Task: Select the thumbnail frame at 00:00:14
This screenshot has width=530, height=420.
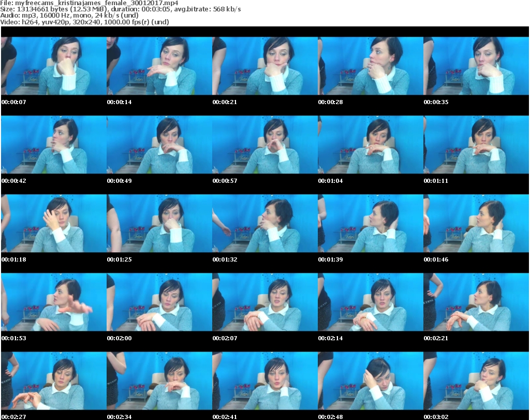Action: coord(159,66)
